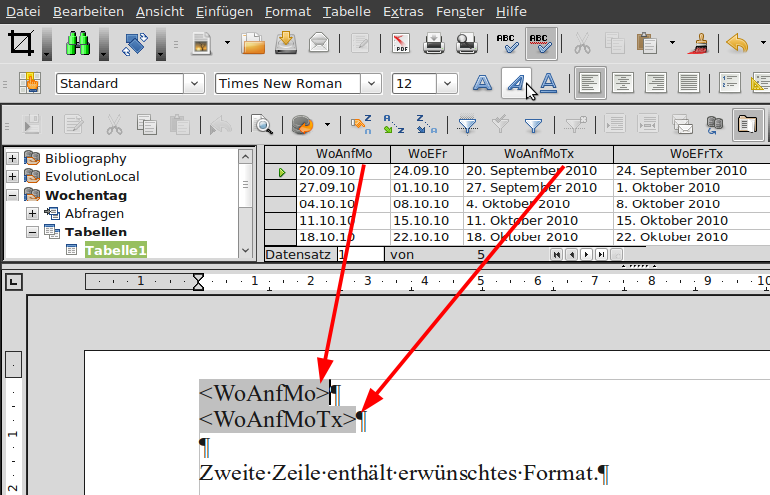
Task: Toggle justified paragraph alignment
Action: (690, 83)
